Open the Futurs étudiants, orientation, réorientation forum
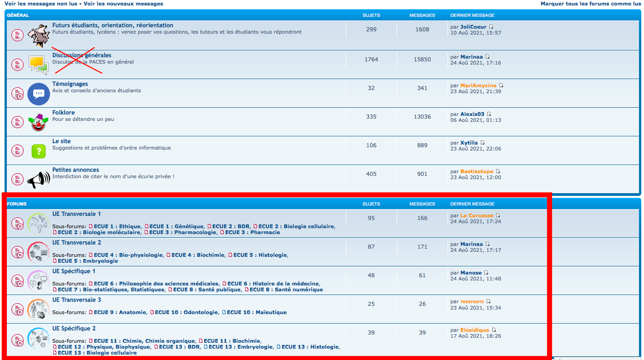The height and width of the screenshot is (360, 644). coord(112,25)
